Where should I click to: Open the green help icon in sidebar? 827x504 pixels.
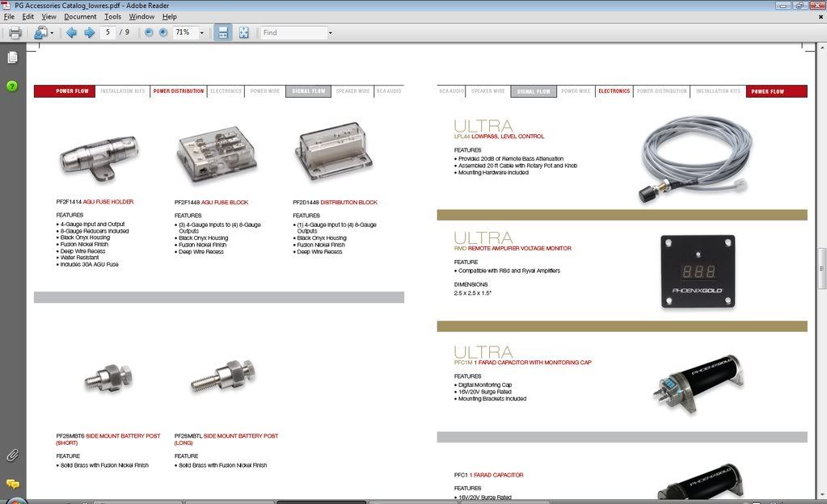[12, 86]
